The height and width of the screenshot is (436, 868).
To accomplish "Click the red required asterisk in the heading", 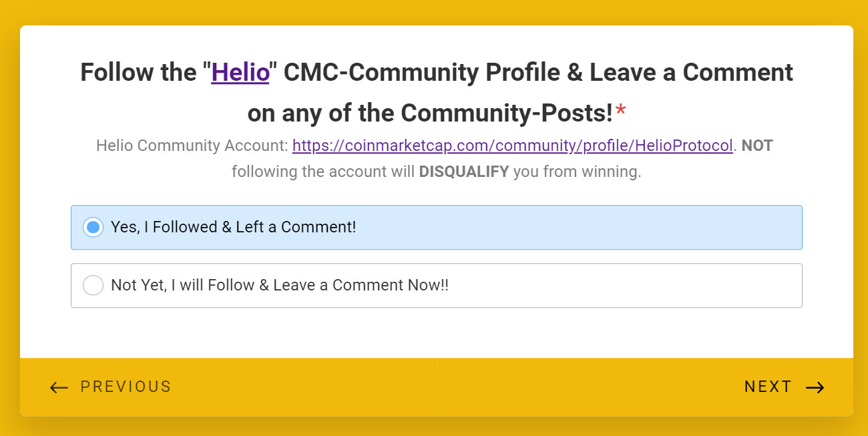I will [621, 114].
